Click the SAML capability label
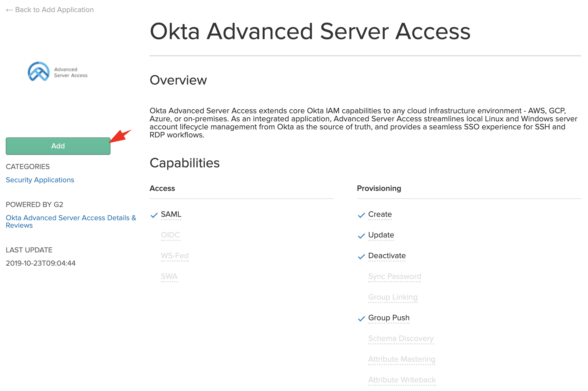This screenshot has width=588, height=391. pos(171,214)
